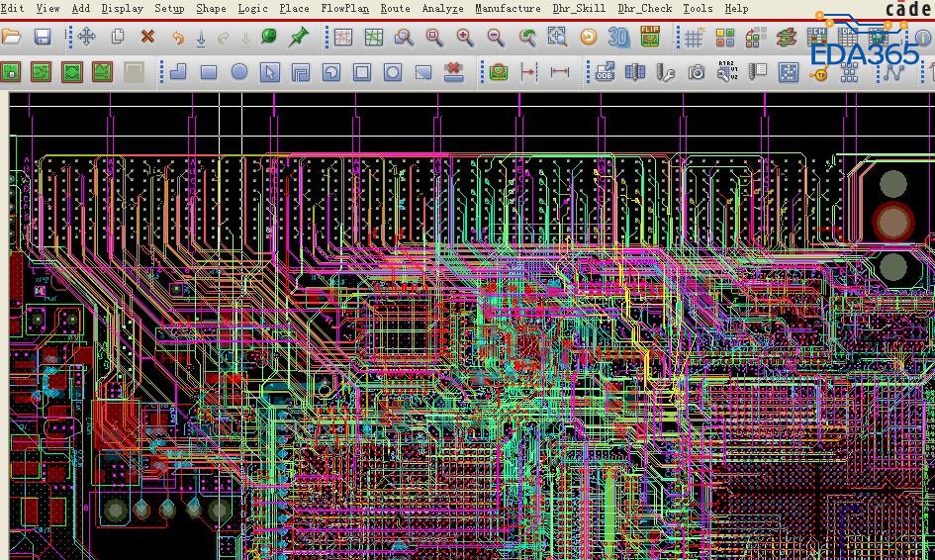935x560 pixels.
Task: Click the Delete X icon
Action: pyautogui.click(x=147, y=37)
